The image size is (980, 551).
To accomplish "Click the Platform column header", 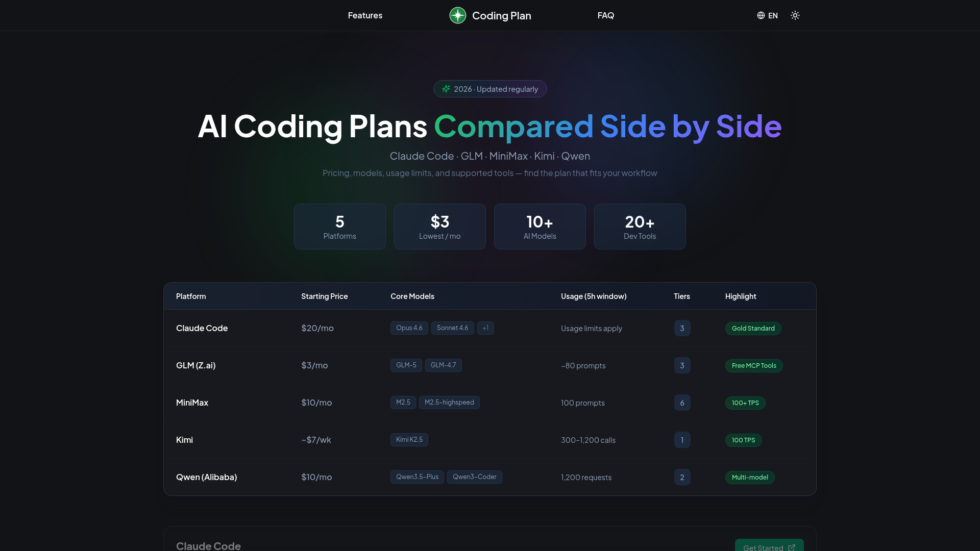I will click(x=191, y=296).
